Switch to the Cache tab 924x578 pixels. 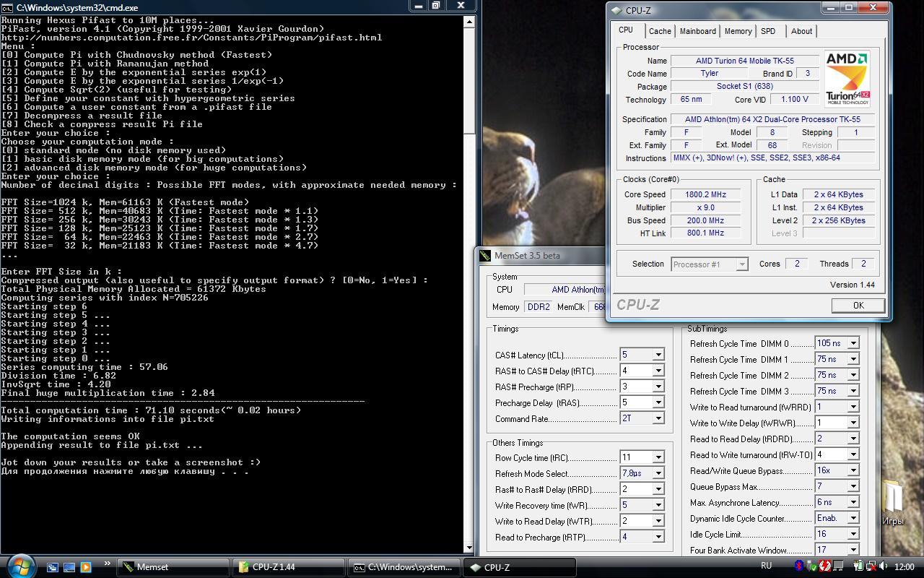coord(660,31)
